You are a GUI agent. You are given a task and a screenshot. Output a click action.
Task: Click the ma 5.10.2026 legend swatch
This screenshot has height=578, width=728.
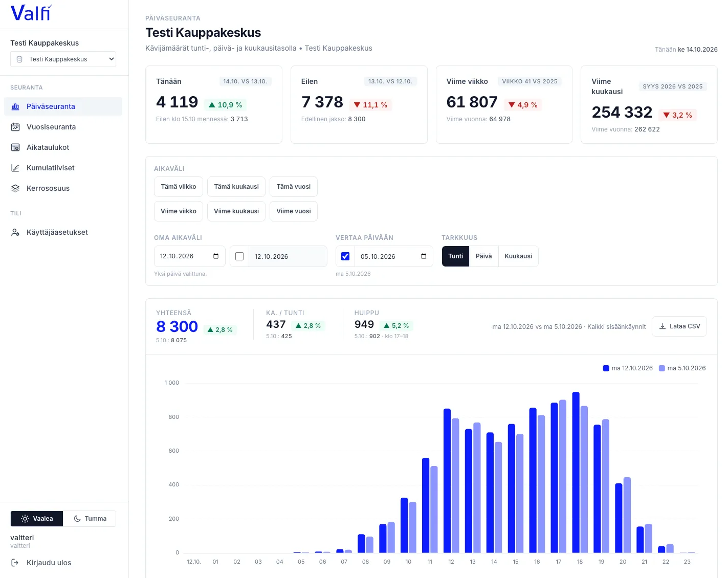(x=662, y=368)
